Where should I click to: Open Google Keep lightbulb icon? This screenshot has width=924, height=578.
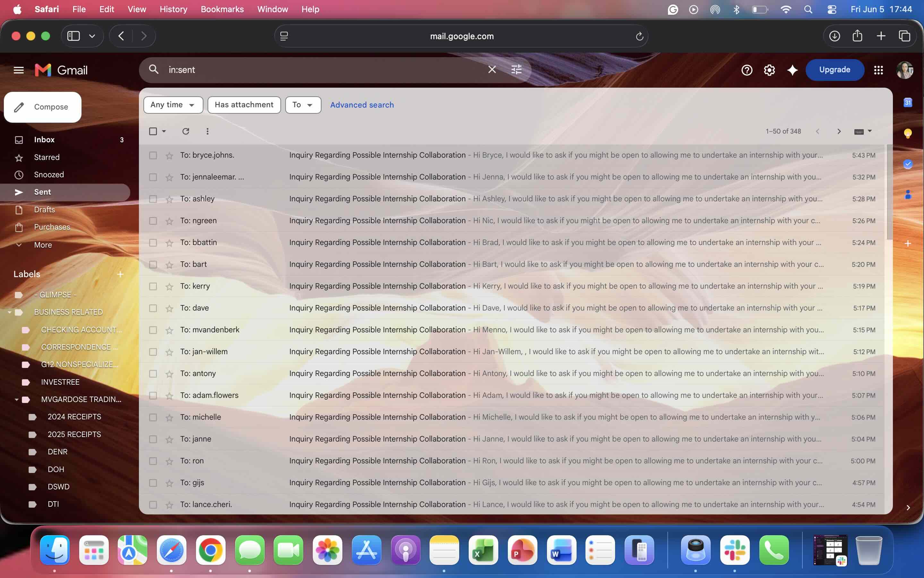pos(908,133)
